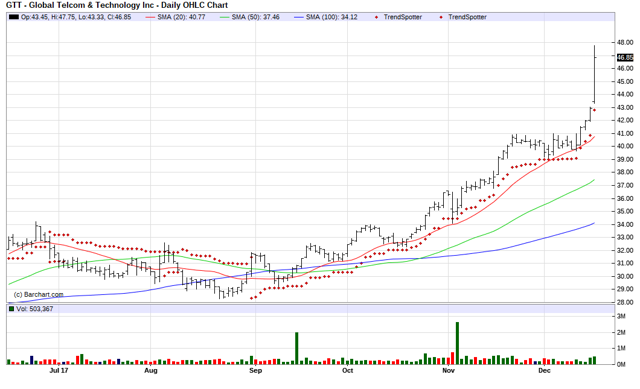
Task: Click the 32.00 price axis label
Action: 625,250
